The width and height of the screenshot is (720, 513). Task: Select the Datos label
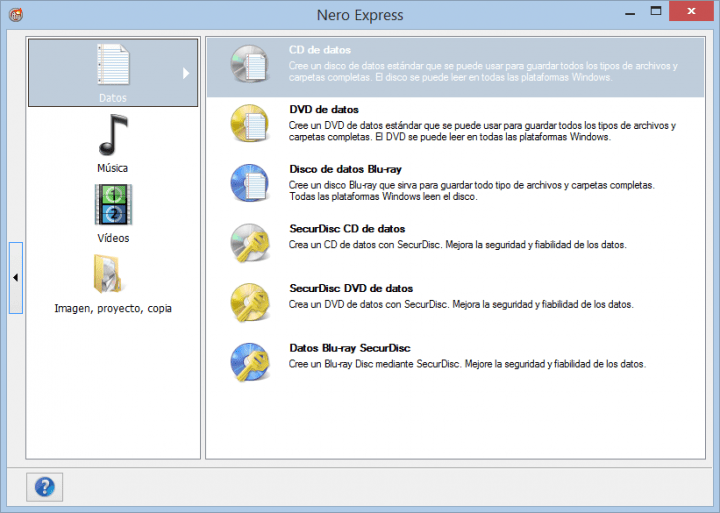click(x=112, y=98)
